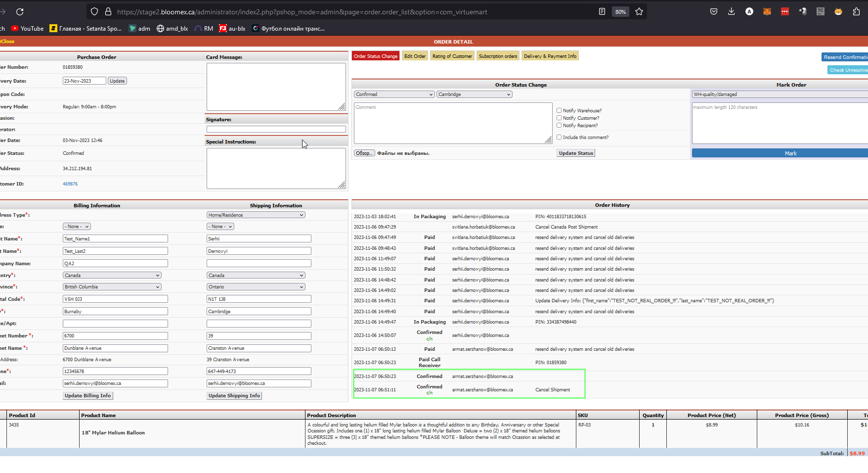
Task: Click the 80% zoom level indicator
Action: (620, 11)
